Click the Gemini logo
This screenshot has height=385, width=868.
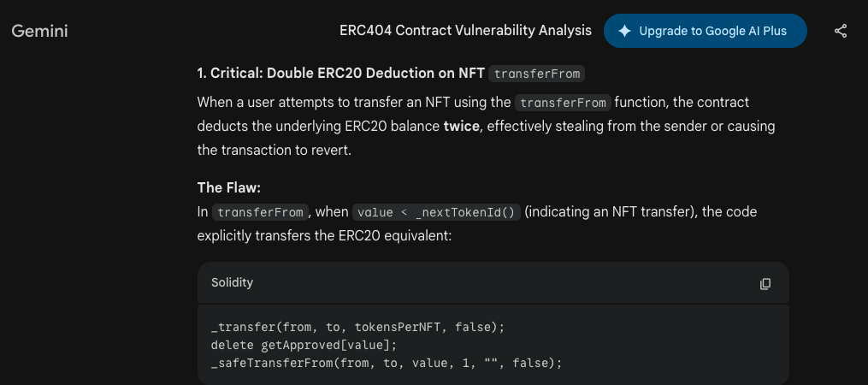(x=39, y=31)
